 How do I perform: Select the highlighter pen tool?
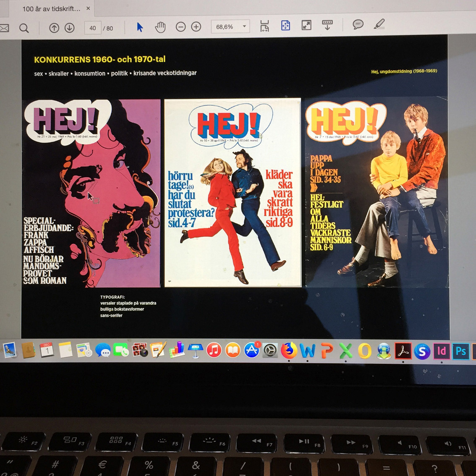(379, 24)
